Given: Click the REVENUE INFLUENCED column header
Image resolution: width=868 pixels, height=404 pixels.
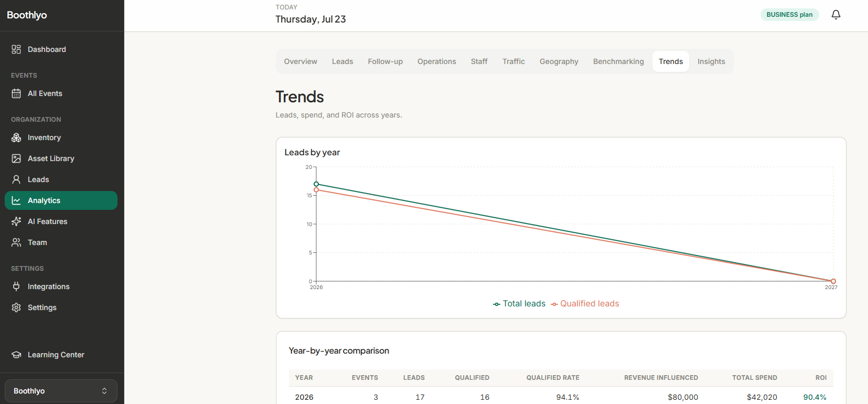Looking at the screenshot, I should click(661, 378).
